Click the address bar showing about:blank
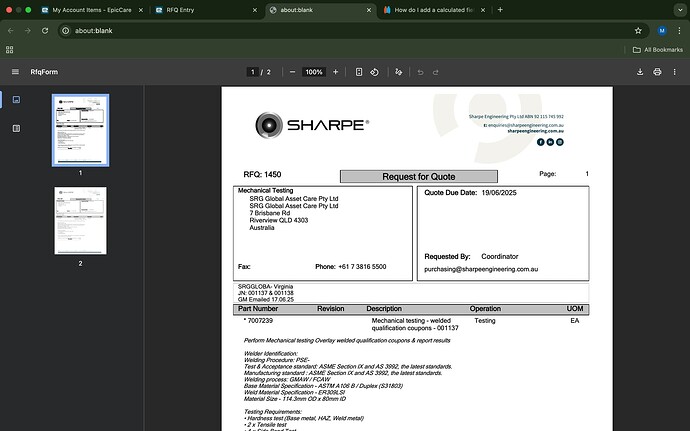 [x=352, y=30]
